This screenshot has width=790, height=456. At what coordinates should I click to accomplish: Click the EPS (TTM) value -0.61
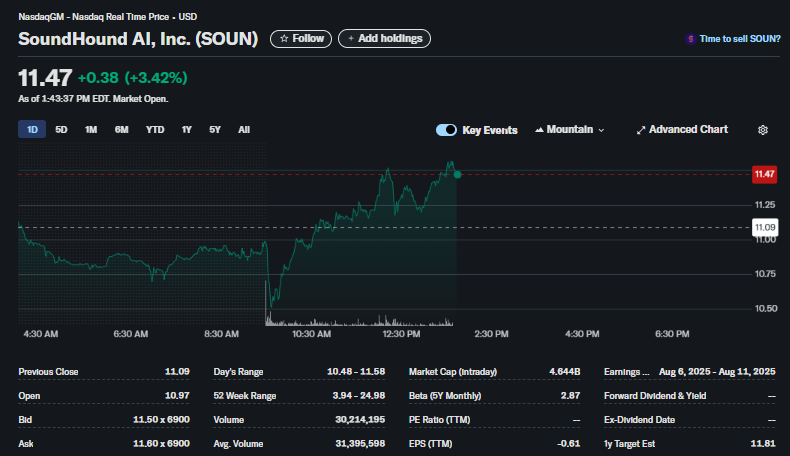[569, 444]
